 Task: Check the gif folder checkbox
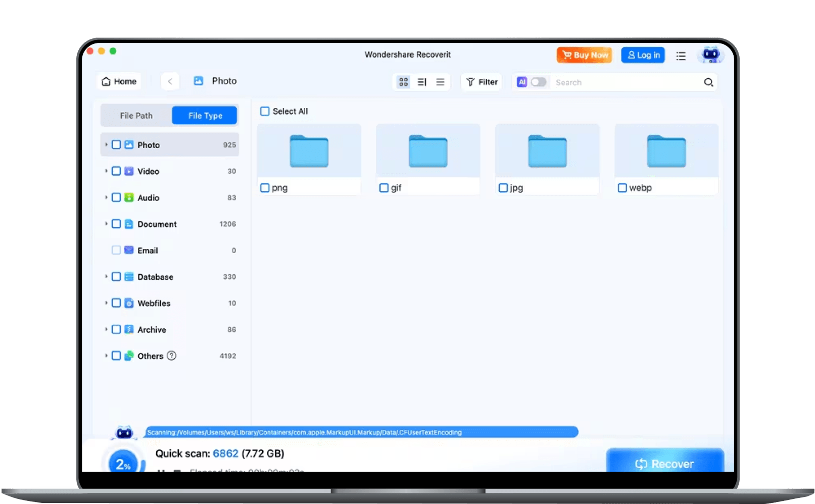click(x=384, y=188)
